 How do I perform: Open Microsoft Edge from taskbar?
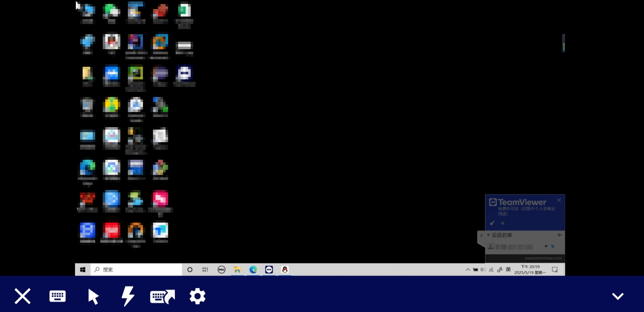253,270
